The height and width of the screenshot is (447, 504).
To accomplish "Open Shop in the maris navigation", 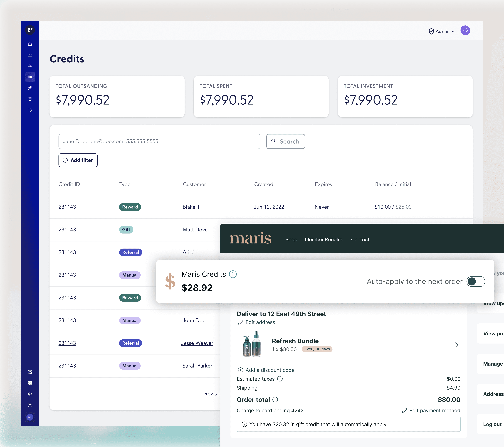I will click(x=291, y=240).
